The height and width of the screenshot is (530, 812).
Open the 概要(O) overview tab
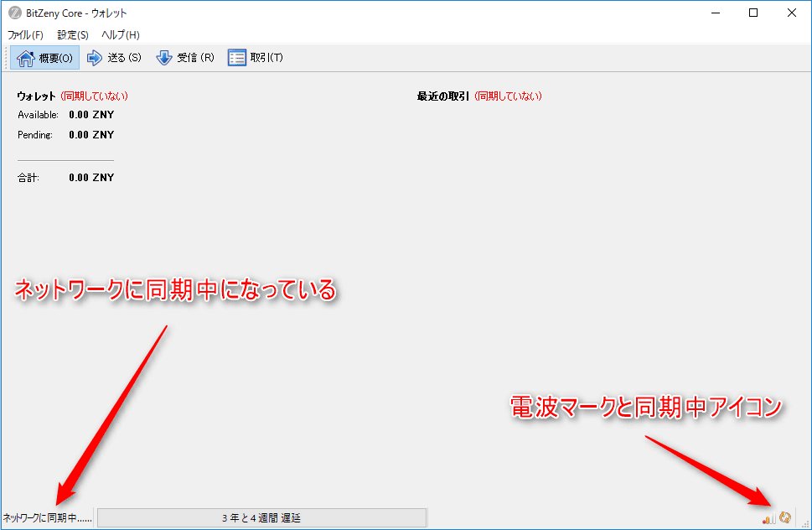44,58
